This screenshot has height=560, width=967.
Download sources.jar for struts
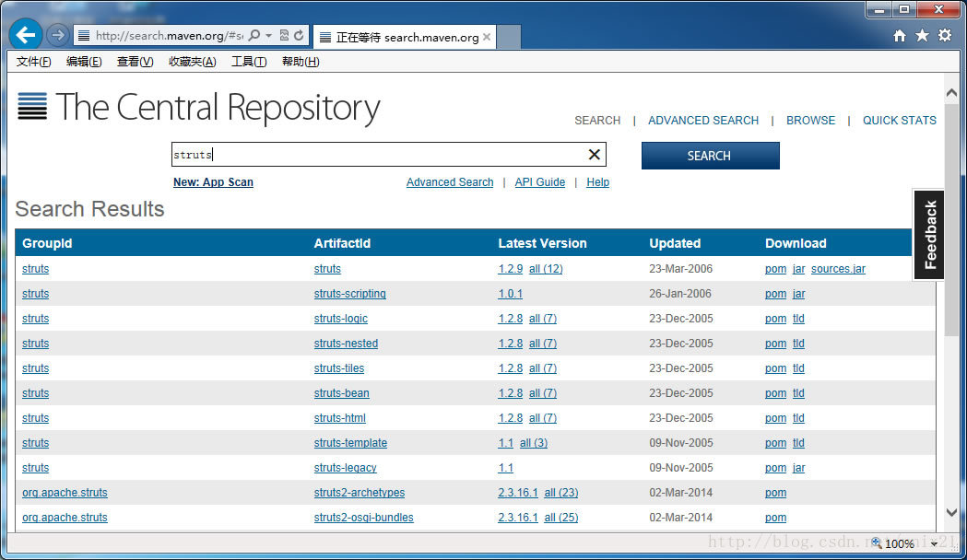pos(838,269)
